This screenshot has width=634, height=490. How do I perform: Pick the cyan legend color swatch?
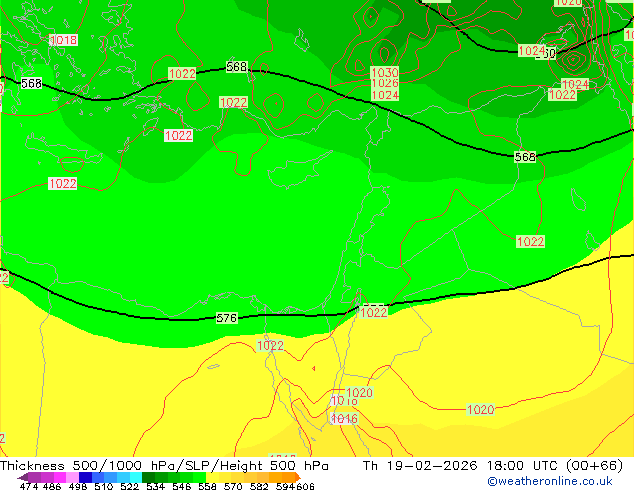click(x=136, y=477)
